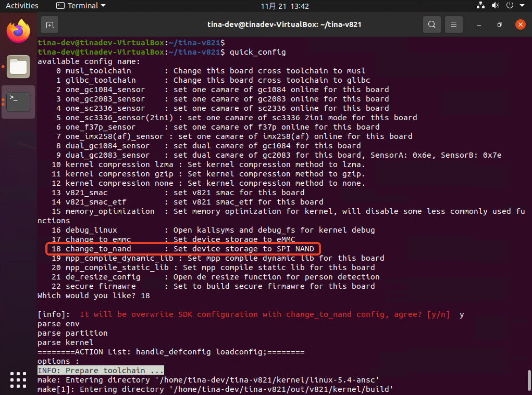Click the Activities button

22,6
